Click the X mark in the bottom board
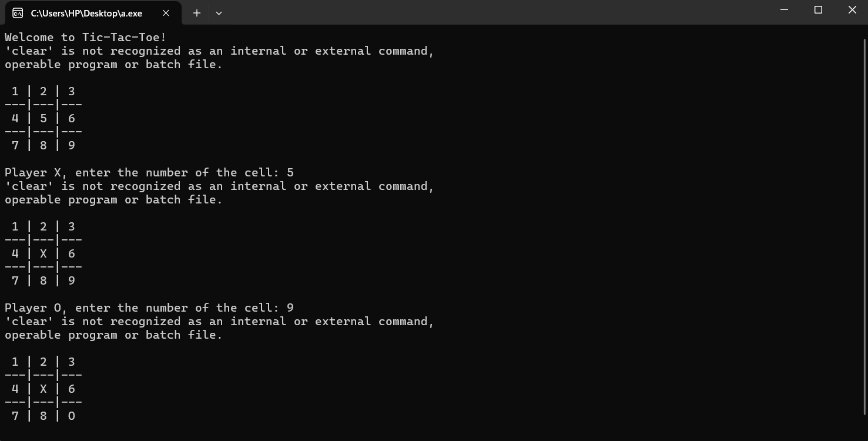The image size is (868, 441). (x=43, y=389)
